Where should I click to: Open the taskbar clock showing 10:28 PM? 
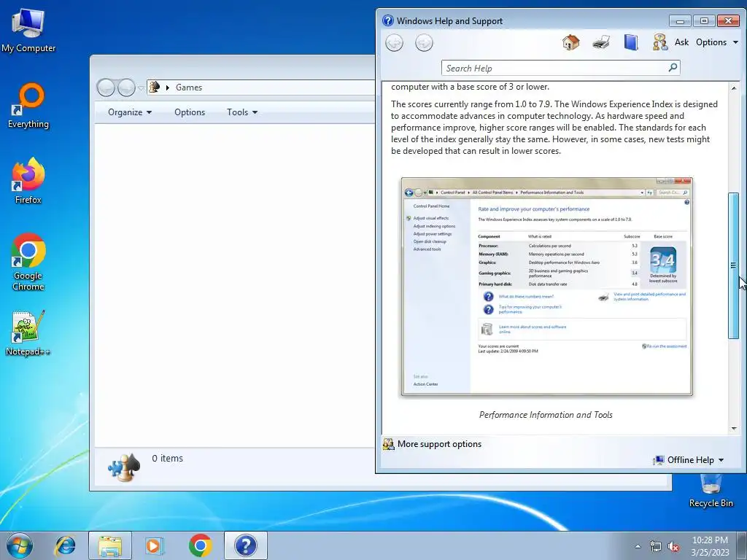tap(710, 546)
